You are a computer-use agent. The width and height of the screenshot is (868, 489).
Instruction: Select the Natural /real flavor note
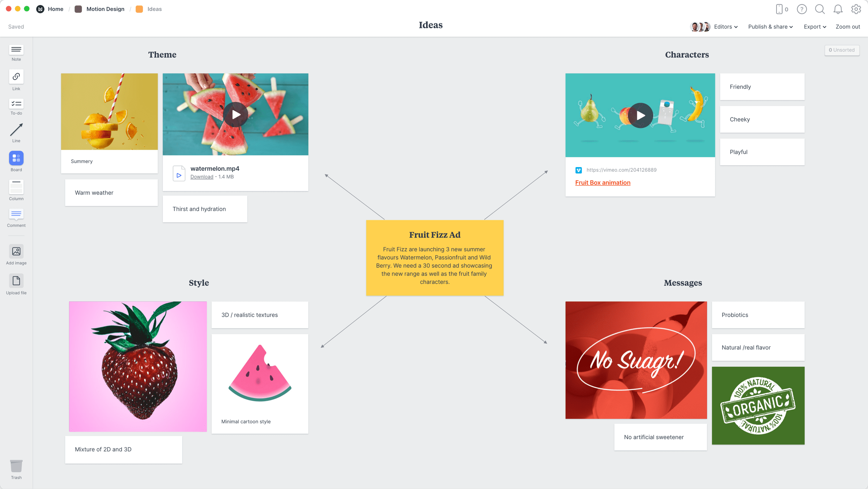point(758,348)
